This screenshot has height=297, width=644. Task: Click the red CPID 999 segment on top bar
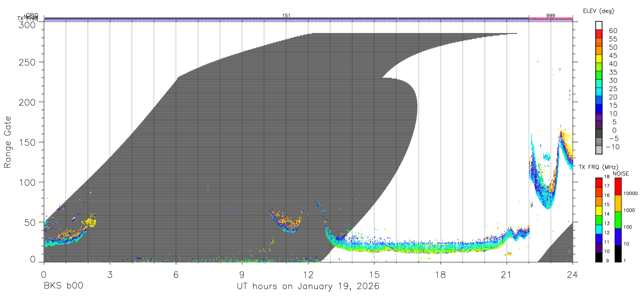pyautogui.click(x=551, y=18)
